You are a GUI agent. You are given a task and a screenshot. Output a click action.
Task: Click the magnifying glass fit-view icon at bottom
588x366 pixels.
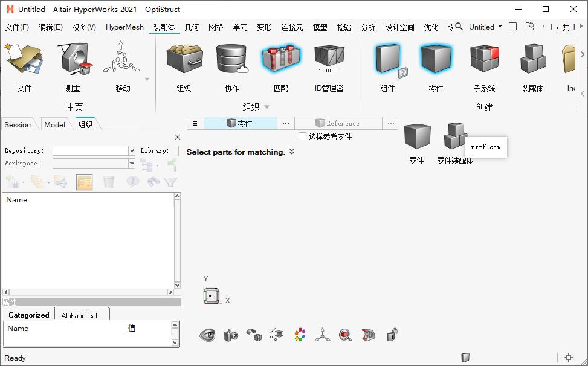click(345, 334)
